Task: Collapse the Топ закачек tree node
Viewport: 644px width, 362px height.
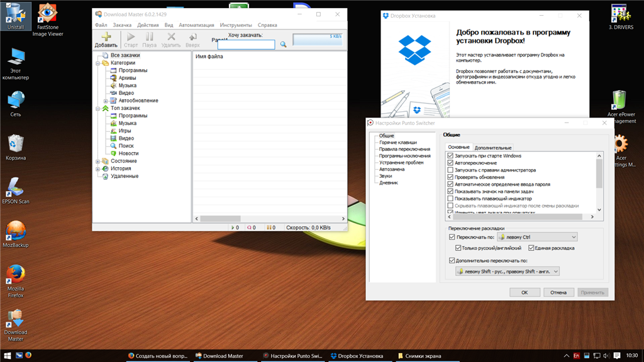Action: coord(97,109)
